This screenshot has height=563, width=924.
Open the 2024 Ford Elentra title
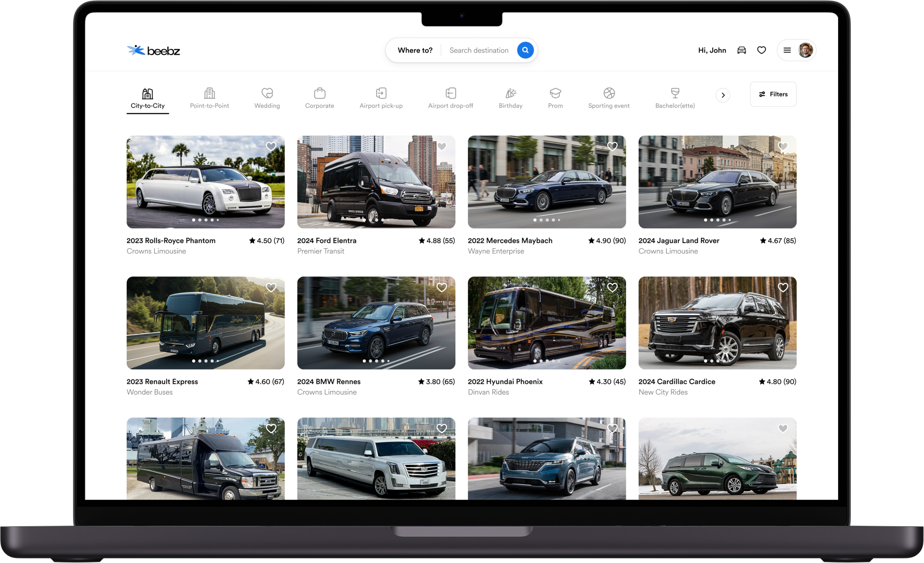pyautogui.click(x=327, y=241)
